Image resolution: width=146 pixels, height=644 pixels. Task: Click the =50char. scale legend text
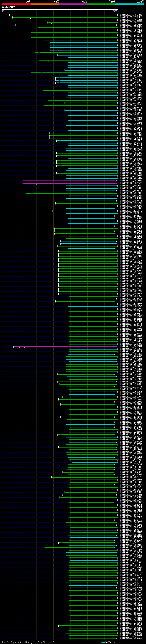pos(111,642)
